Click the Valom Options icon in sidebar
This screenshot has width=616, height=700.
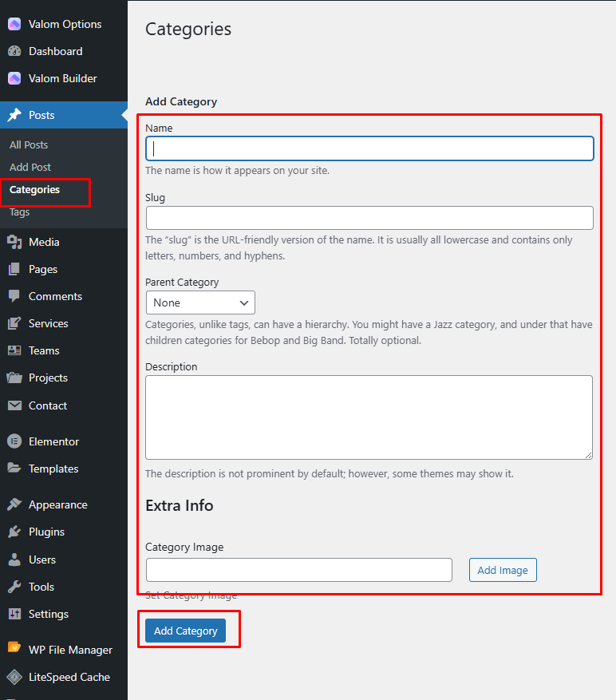(x=14, y=24)
